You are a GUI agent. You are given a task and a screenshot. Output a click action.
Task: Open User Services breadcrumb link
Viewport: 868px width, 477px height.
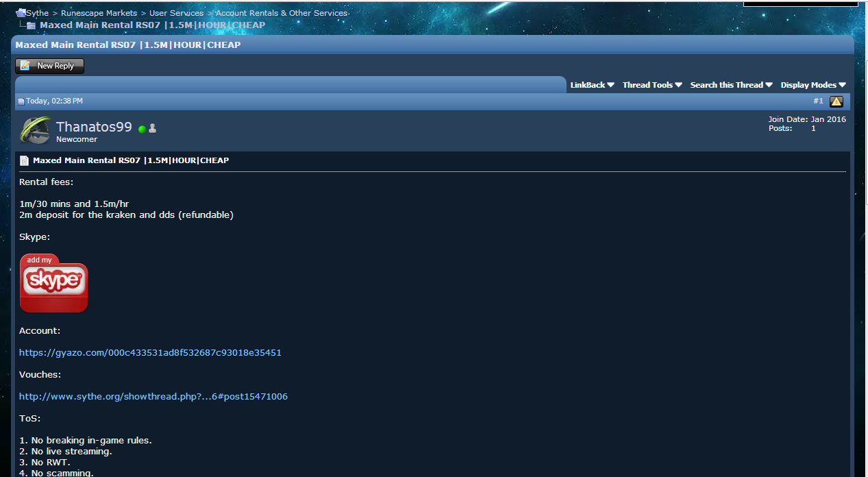coord(176,13)
